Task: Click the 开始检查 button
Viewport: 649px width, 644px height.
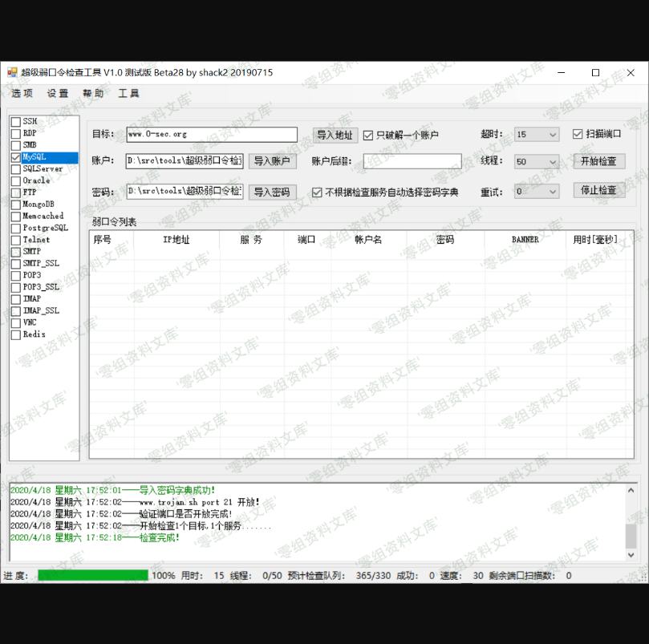Action: [598, 161]
